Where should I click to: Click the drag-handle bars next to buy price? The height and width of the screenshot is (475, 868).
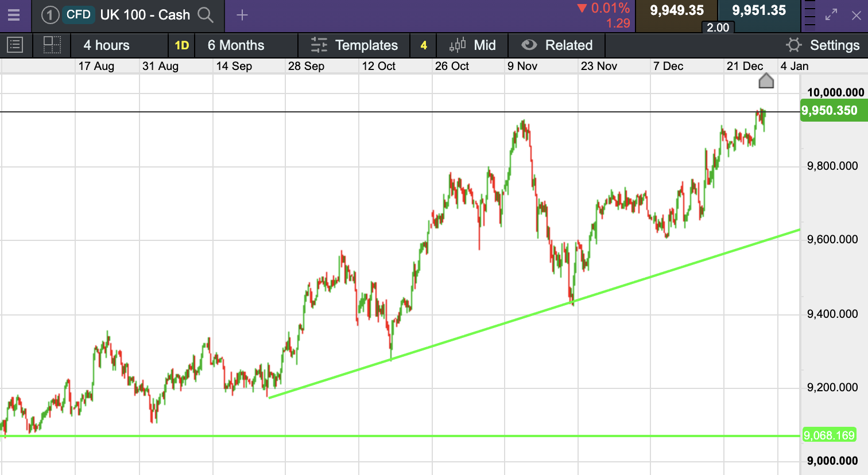(809, 15)
